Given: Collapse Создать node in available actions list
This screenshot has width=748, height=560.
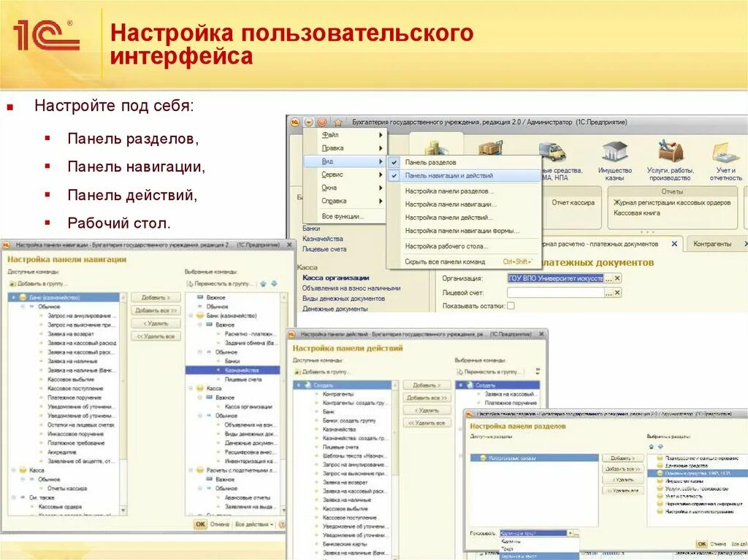Looking at the screenshot, I should coord(299,385).
